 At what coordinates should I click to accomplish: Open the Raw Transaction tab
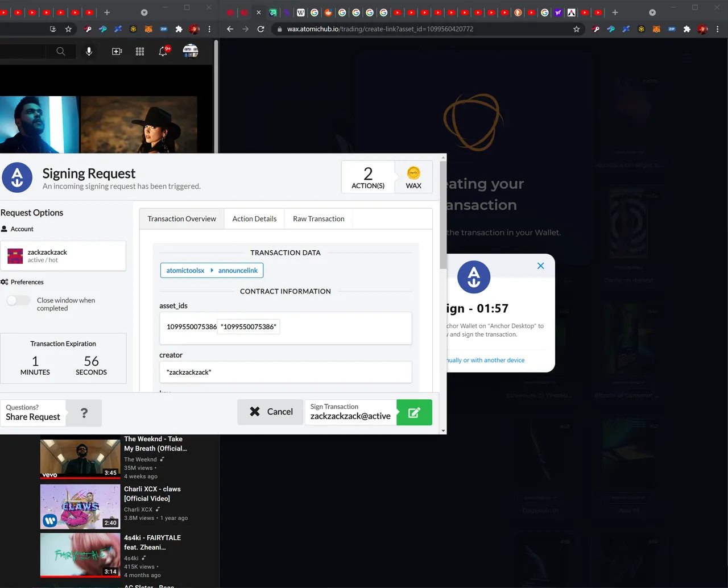coord(318,219)
